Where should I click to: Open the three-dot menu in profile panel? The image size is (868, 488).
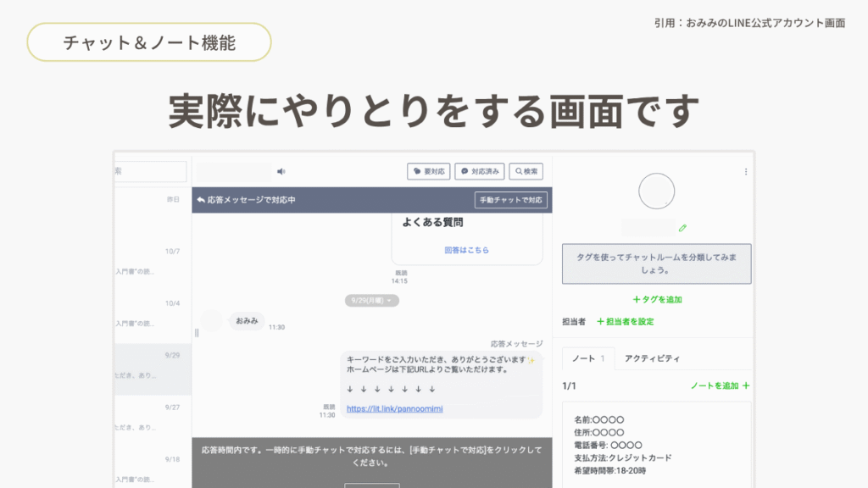pyautogui.click(x=746, y=171)
